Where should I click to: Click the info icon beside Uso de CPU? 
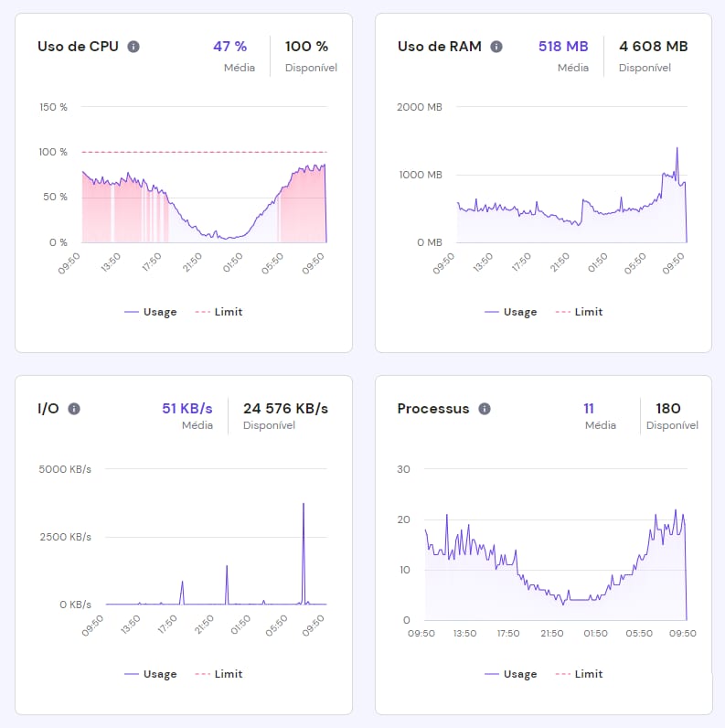coord(133,47)
